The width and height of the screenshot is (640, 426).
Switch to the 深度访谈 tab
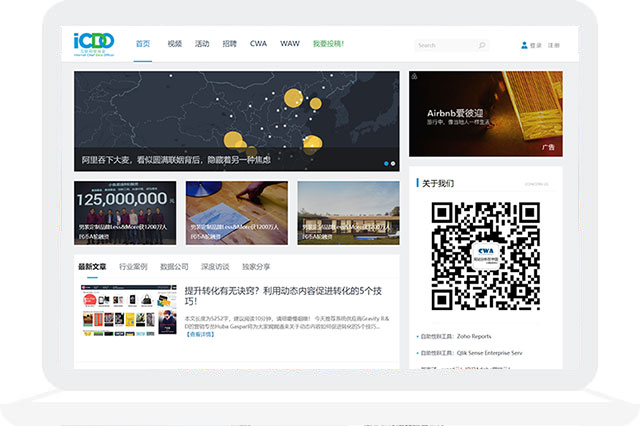click(x=215, y=266)
